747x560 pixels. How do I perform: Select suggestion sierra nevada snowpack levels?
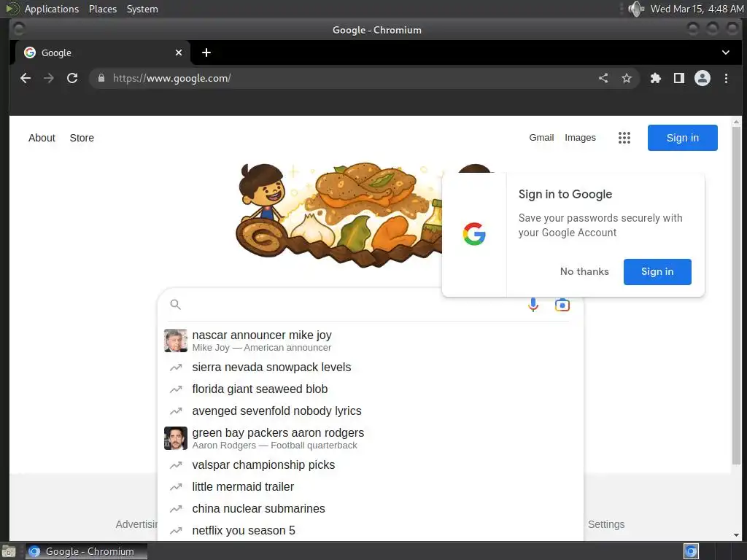click(x=370, y=367)
